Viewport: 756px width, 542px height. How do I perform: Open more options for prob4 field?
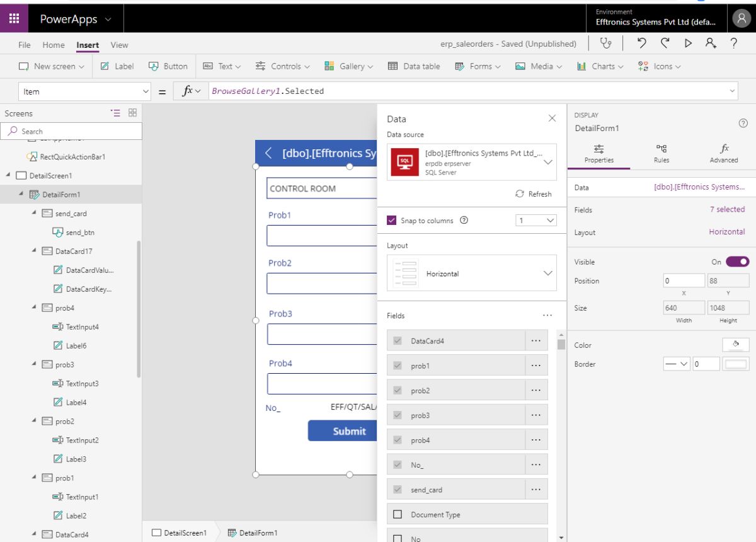[x=536, y=441]
